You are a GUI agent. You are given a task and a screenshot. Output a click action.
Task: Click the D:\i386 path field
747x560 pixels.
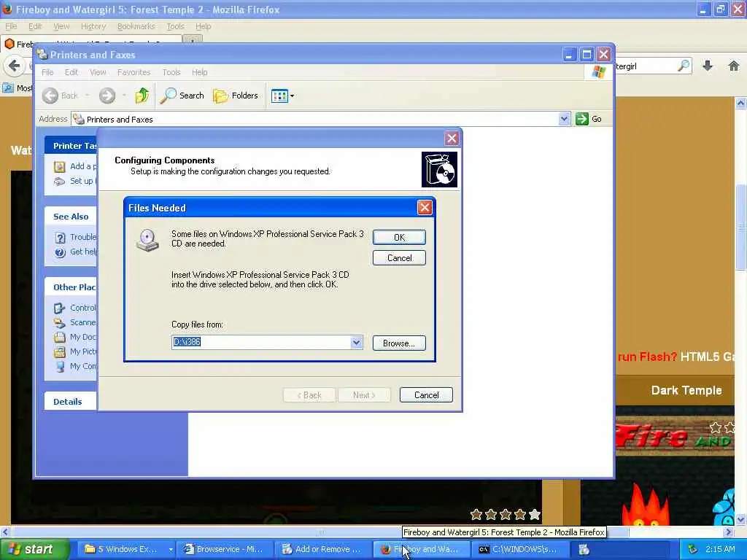[261, 342]
